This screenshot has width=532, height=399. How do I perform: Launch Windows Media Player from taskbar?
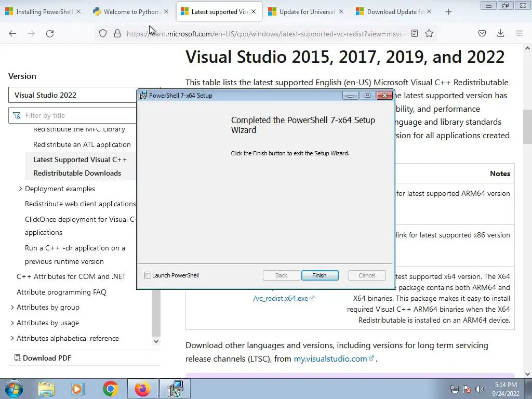(x=78, y=389)
